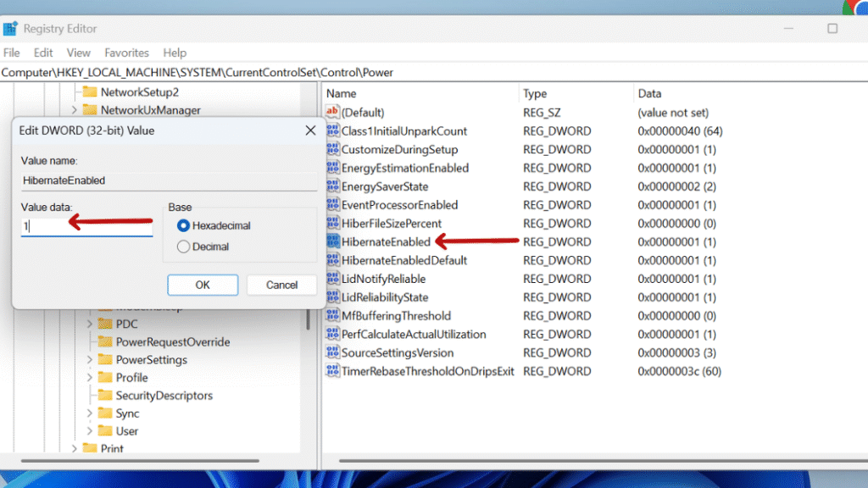Maximize the Registry Editor window
868x488 pixels.
pos(832,28)
